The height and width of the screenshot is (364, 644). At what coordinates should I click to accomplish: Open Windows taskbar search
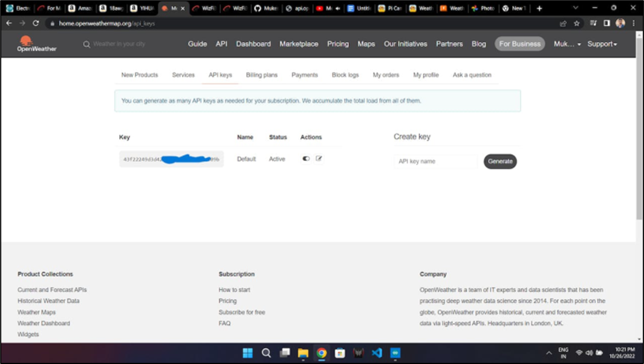[266, 353]
